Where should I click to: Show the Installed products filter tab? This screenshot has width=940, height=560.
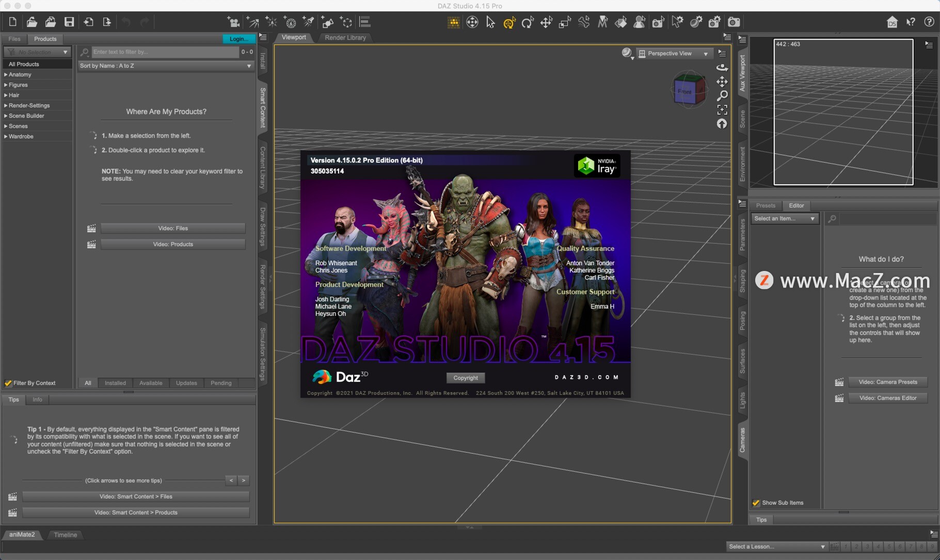(x=115, y=383)
